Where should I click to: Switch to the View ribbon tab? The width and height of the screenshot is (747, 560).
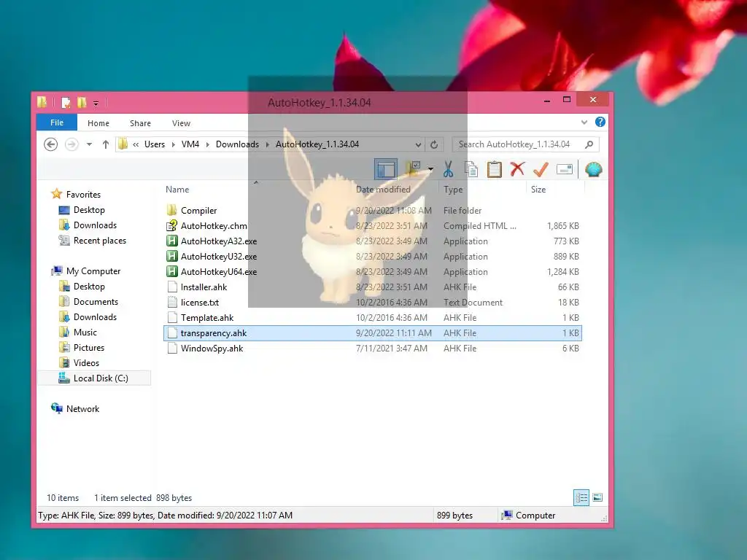[181, 122]
